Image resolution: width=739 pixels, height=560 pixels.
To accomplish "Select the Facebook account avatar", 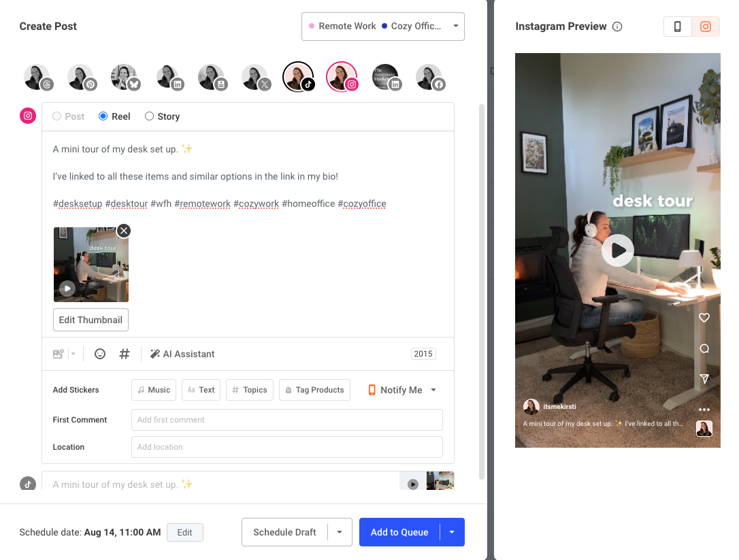I will tap(429, 77).
